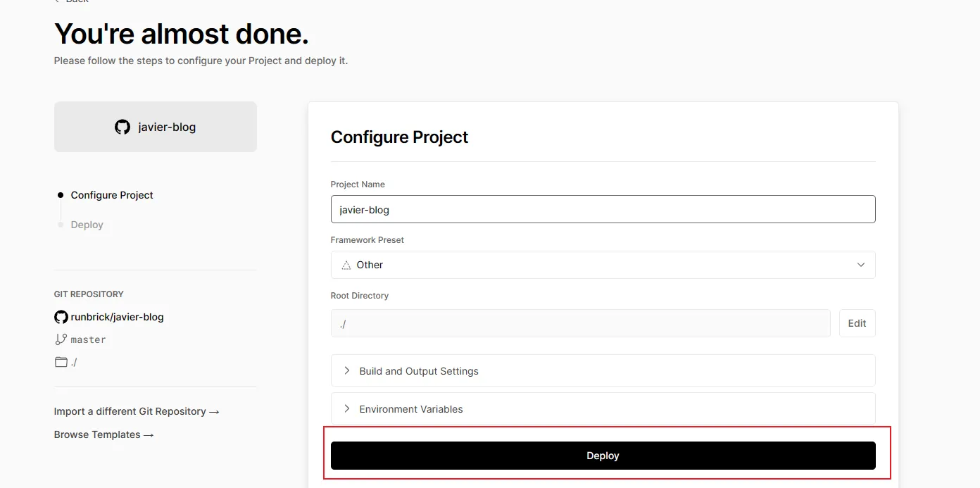This screenshot has height=488, width=980.
Task: Click the Deploy step bullet dot
Action: coord(61,225)
